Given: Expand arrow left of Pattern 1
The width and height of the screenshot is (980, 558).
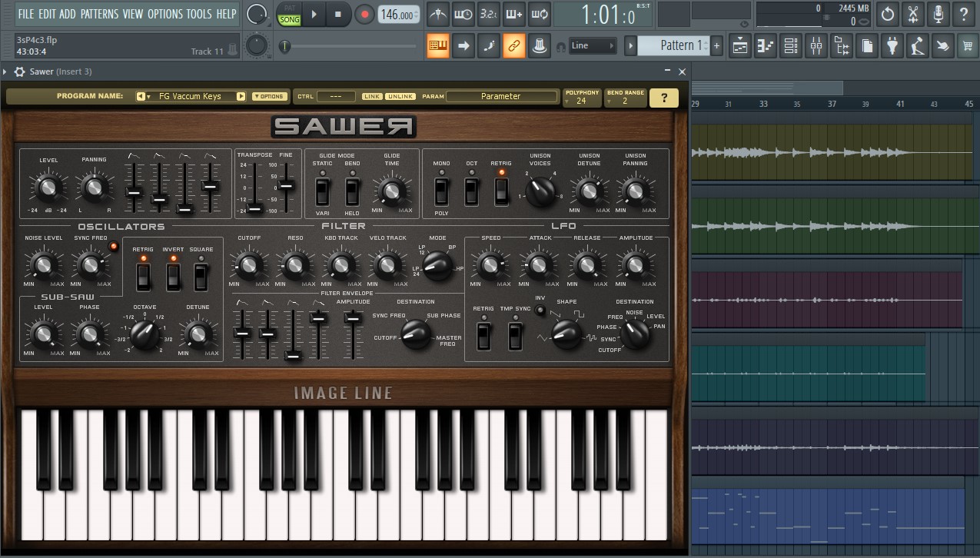Looking at the screenshot, I should pyautogui.click(x=630, y=46).
